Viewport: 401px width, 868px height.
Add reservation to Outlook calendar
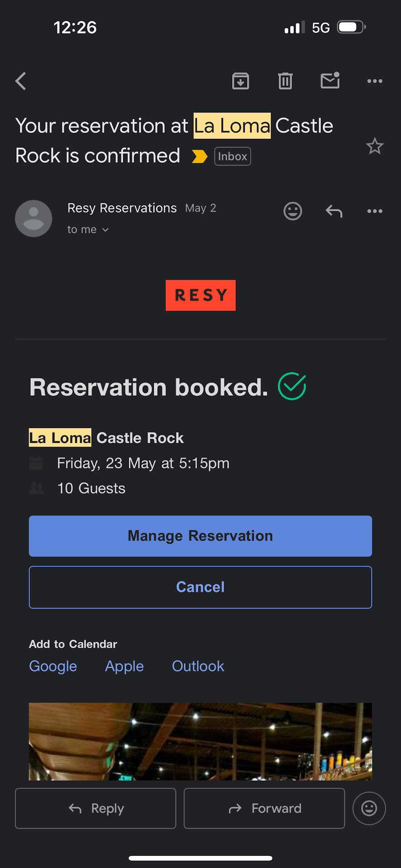198,666
